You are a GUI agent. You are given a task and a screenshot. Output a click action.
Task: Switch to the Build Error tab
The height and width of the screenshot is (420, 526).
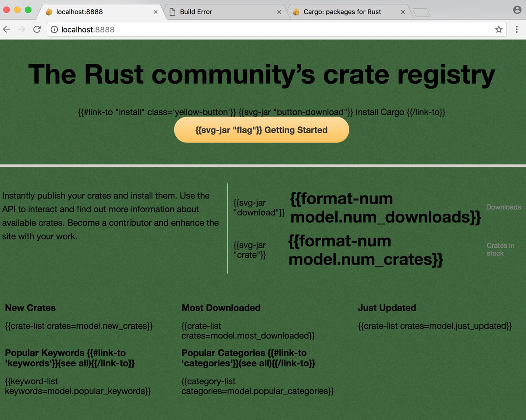(226, 12)
